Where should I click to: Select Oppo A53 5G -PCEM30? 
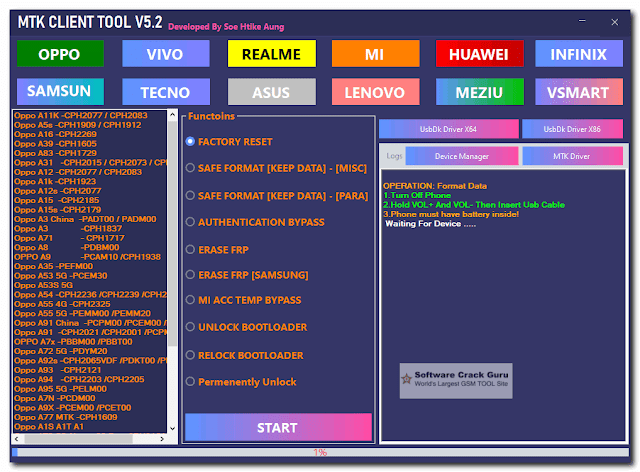[x=61, y=276]
